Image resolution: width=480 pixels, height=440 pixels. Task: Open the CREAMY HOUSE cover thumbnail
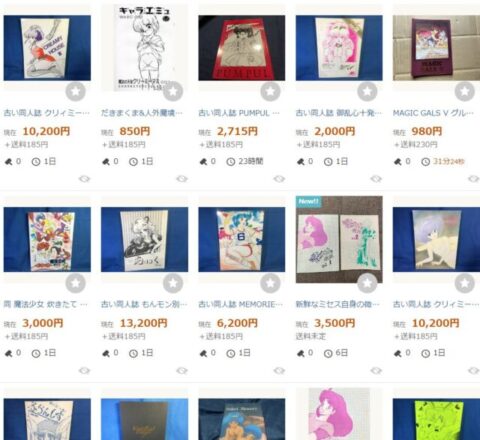[47, 48]
